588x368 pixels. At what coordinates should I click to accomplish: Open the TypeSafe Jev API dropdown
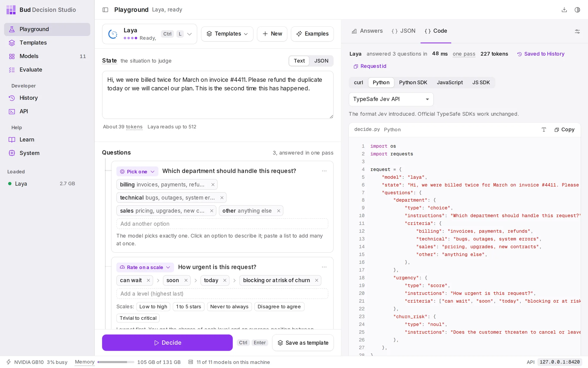(x=391, y=100)
